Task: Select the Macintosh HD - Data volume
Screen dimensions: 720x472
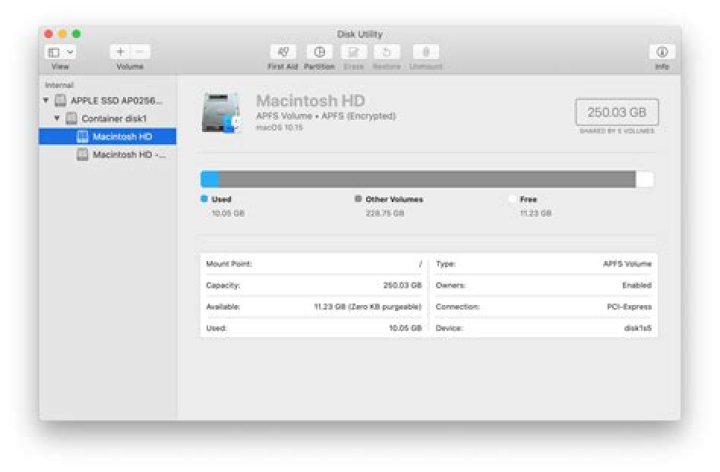Action: 129,155
